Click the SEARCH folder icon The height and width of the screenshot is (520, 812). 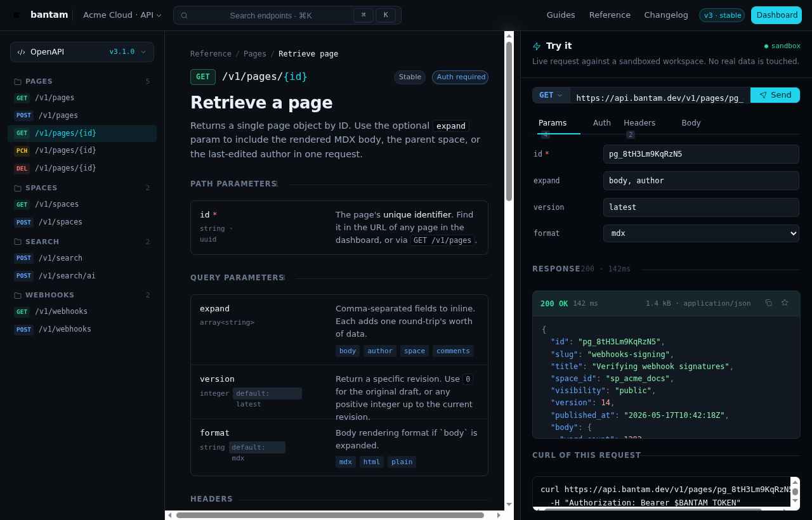pos(18,242)
